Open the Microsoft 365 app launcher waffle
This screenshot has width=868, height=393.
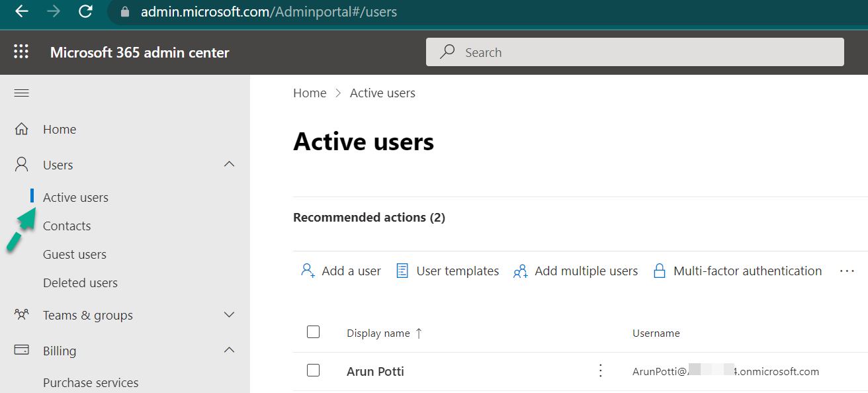pyautogui.click(x=21, y=52)
